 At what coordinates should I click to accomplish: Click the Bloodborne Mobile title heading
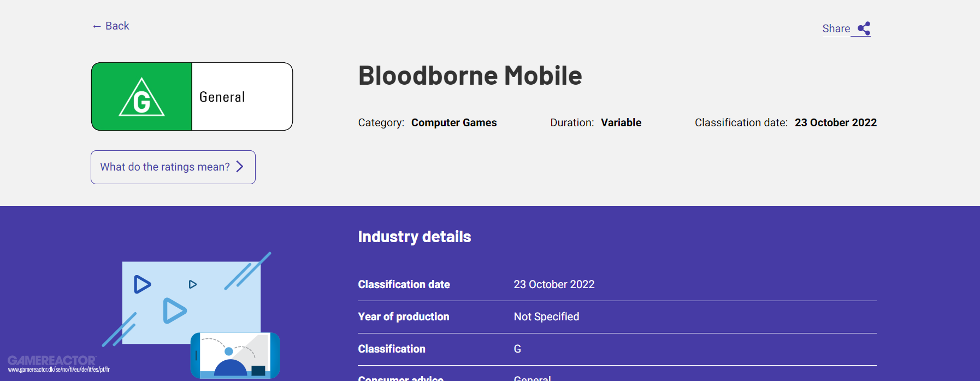click(x=470, y=76)
